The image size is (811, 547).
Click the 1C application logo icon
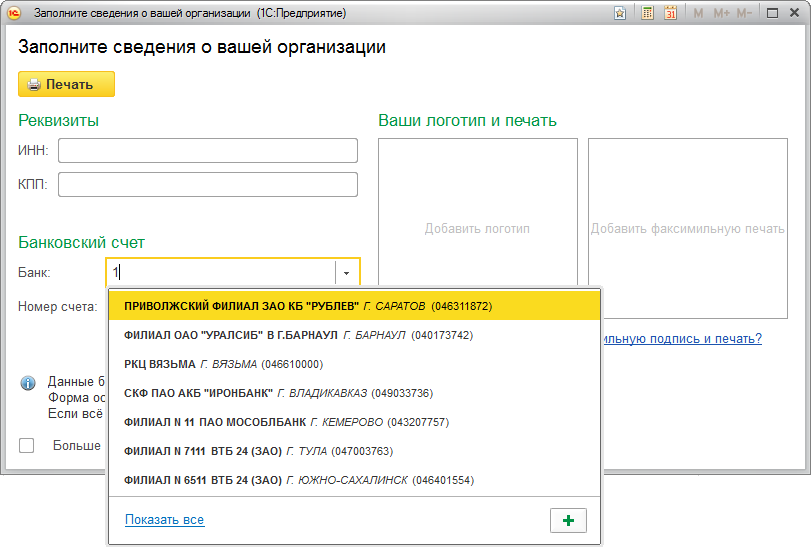point(14,13)
